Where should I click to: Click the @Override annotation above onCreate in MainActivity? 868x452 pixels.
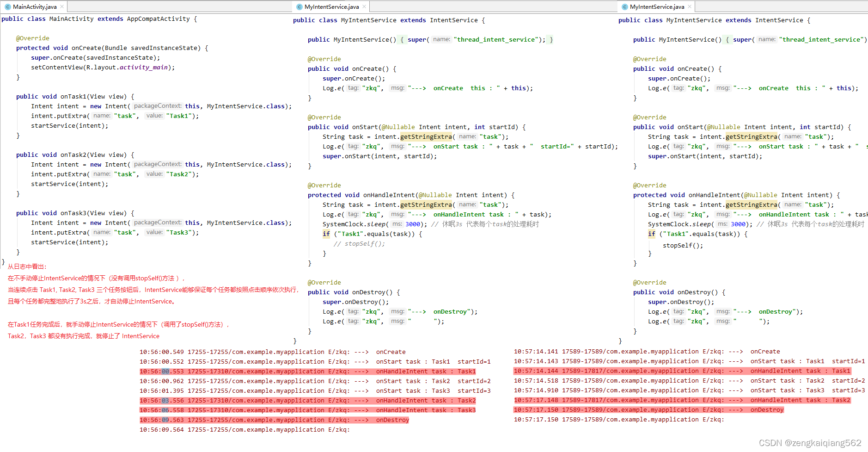pos(33,38)
